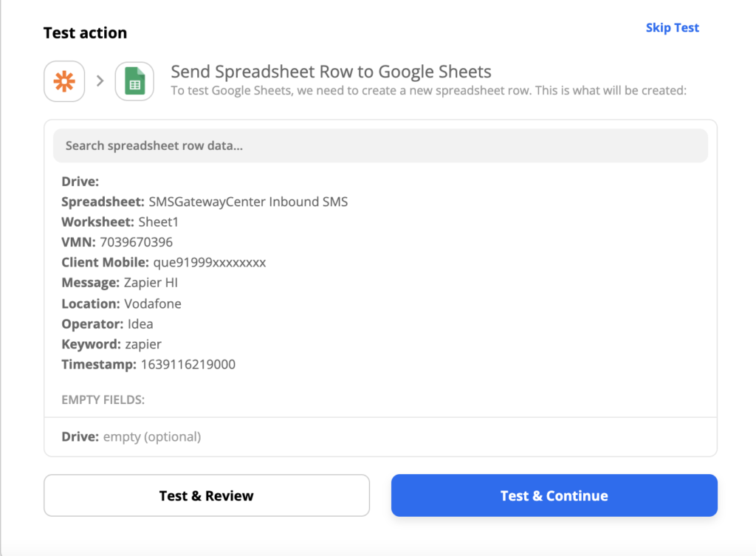Click the Operator Idea entry

(107, 323)
